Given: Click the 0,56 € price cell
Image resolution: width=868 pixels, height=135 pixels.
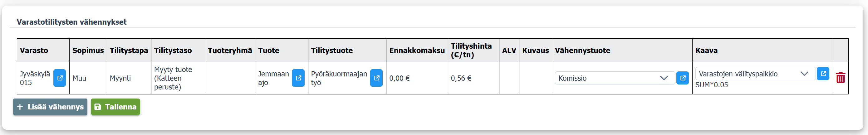Looking at the screenshot, I should (x=461, y=79).
